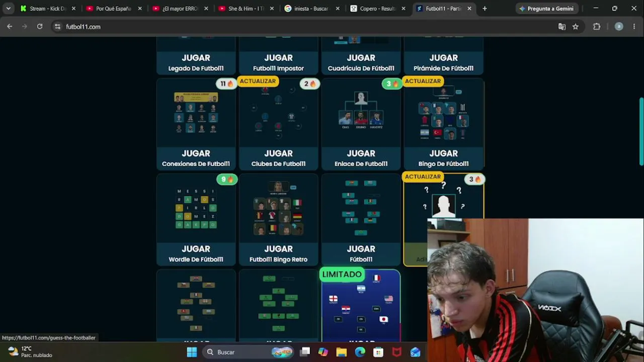Screen dimensions: 644x362
Task: Close the Stream - Kick tab
Action: (x=74, y=9)
